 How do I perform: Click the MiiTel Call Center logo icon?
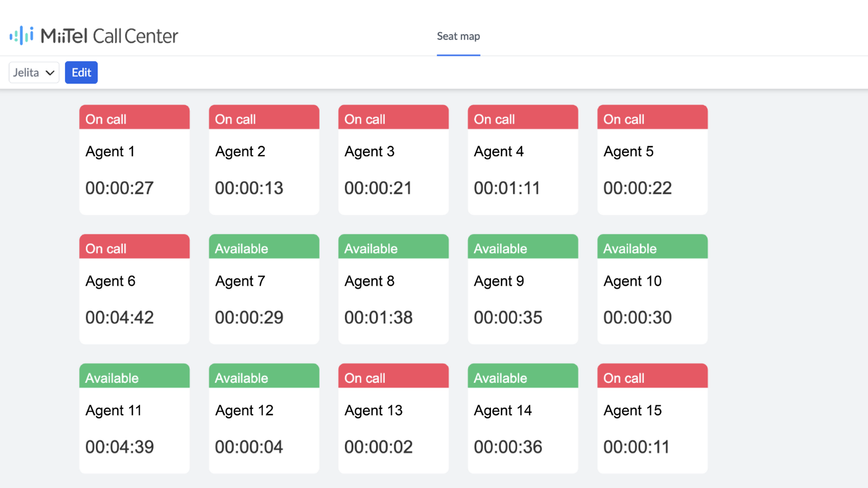[x=21, y=35]
